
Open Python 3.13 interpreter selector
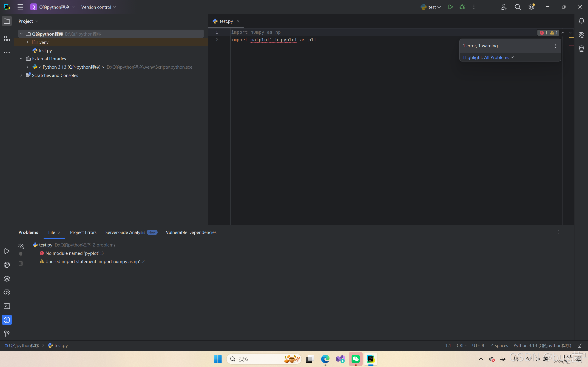[x=542, y=346]
